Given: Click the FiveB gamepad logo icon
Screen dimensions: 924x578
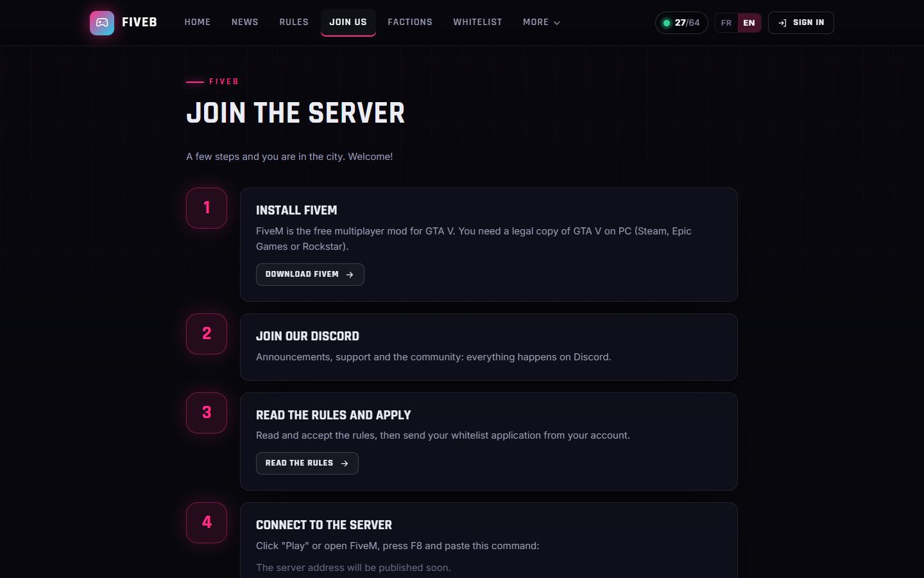Looking at the screenshot, I should (102, 22).
